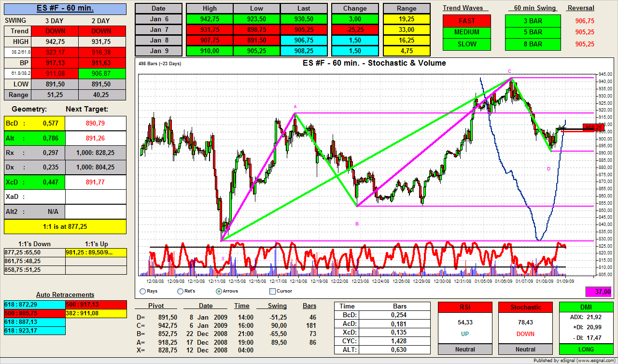Click the Jan 6 date cell

coord(158,19)
